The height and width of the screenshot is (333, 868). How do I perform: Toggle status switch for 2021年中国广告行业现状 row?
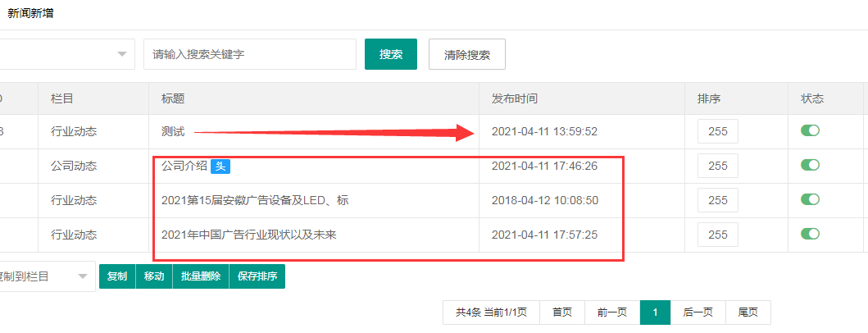(x=810, y=234)
